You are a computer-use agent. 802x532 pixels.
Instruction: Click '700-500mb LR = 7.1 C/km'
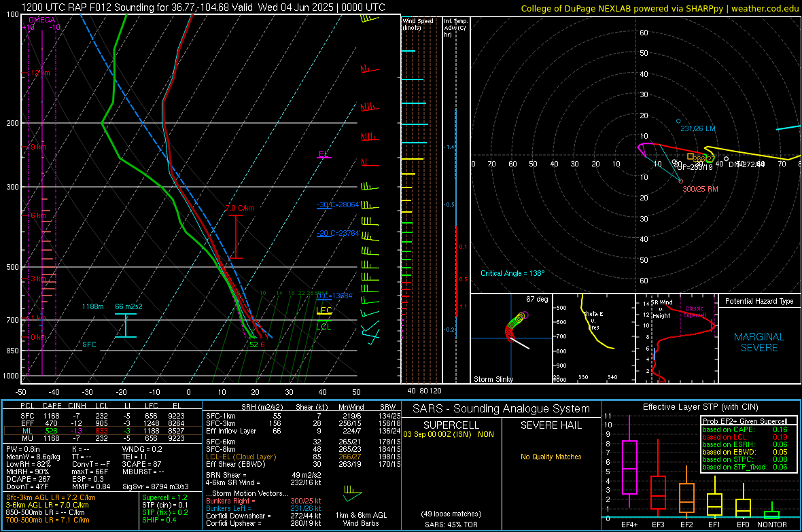click(x=48, y=520)
